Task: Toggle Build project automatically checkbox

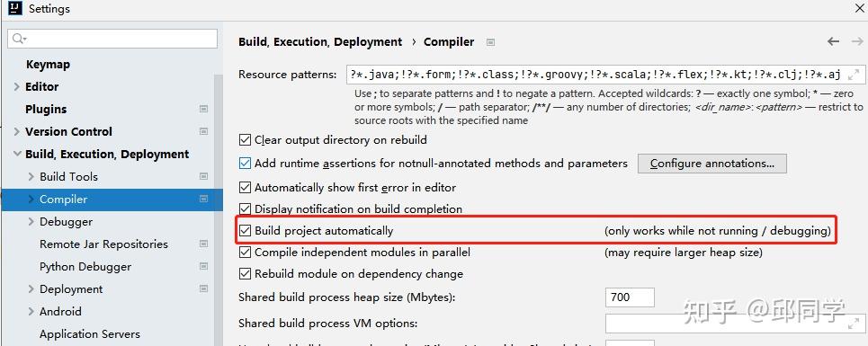Action: pyautogui.click(x=245, y=230)
